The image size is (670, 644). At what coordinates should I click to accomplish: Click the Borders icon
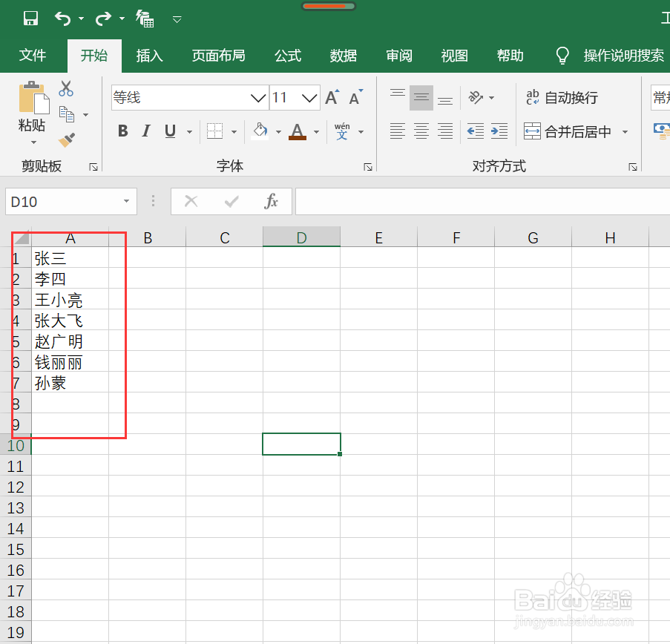click(x=214, y=131)
